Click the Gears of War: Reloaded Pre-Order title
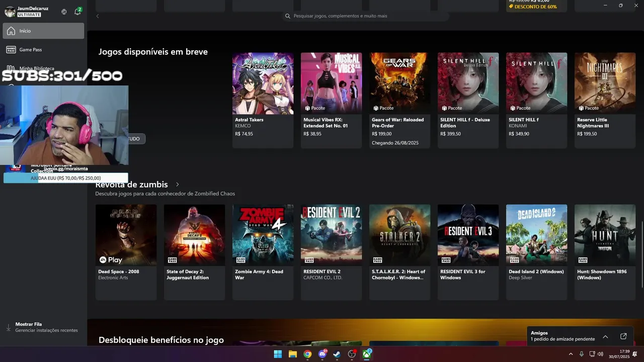Image resolution: width=644 pixels, height=362 pixels. 397,123
